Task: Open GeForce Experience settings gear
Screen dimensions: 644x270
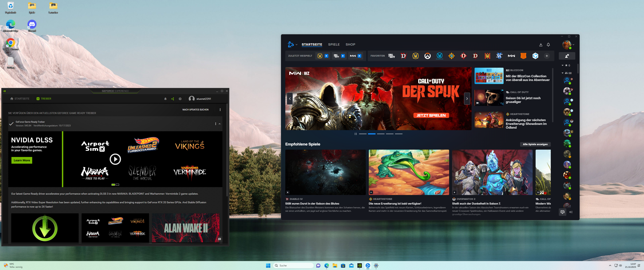Action: pyautogui.click(x=180, y=99)
